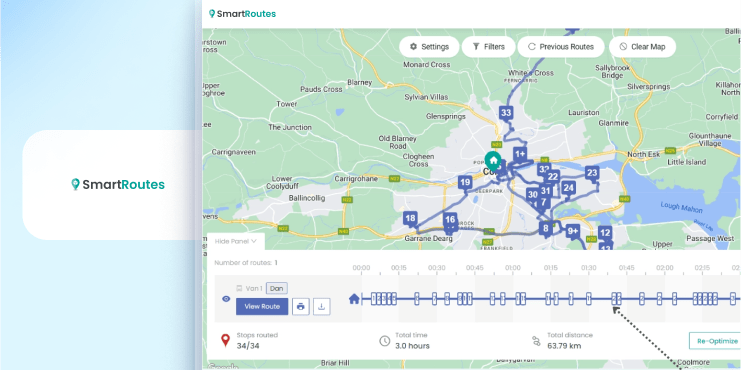Select map stop marker 16
741x370 pixels.
(450, 220)
